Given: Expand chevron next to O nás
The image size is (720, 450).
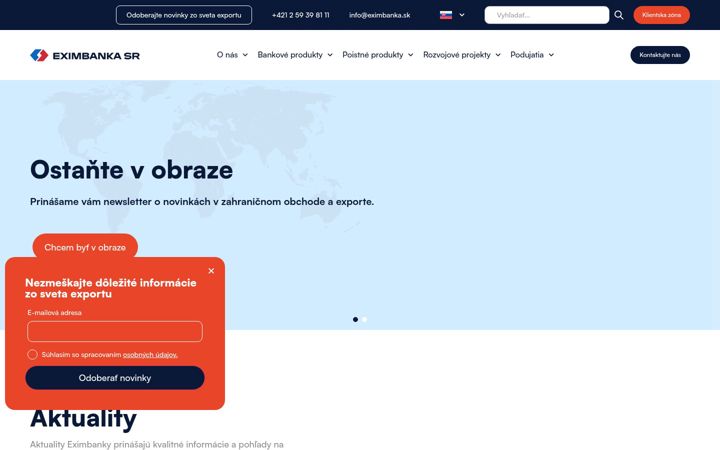Looking at the screenshot, I should (245, 55).
